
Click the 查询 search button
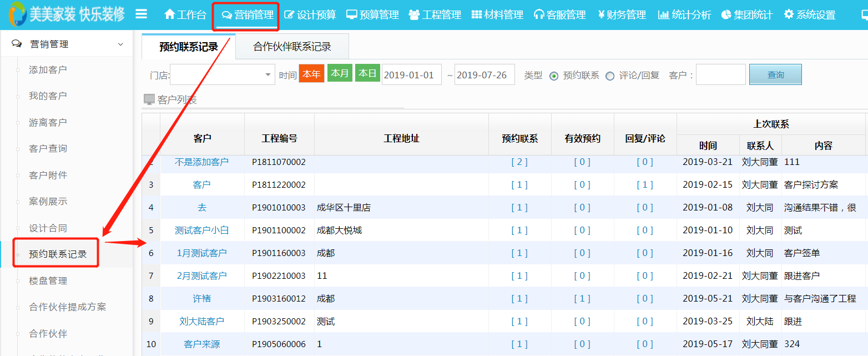point(775,75)
